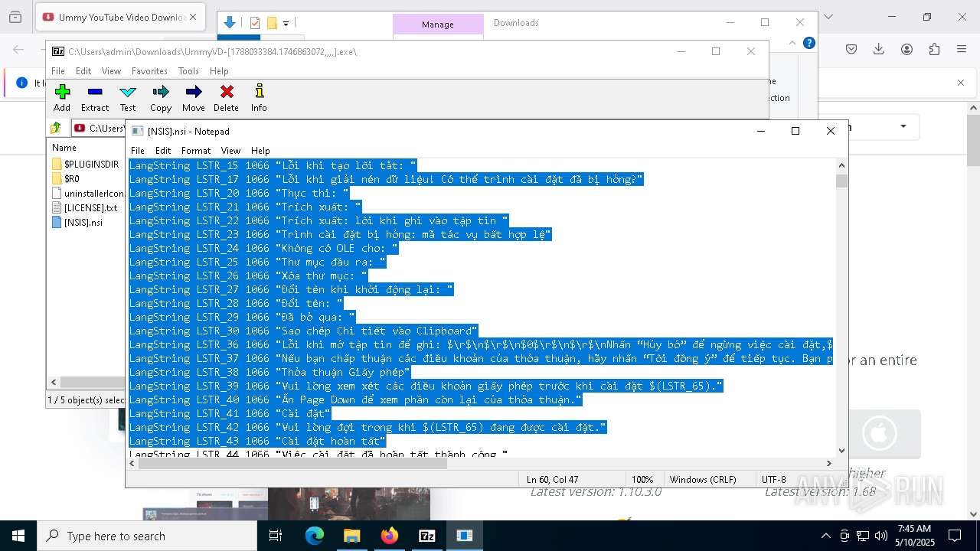The image size is (980, 551).
Task: Open the 7-Zip Help menu
Action: pos(219,71)
